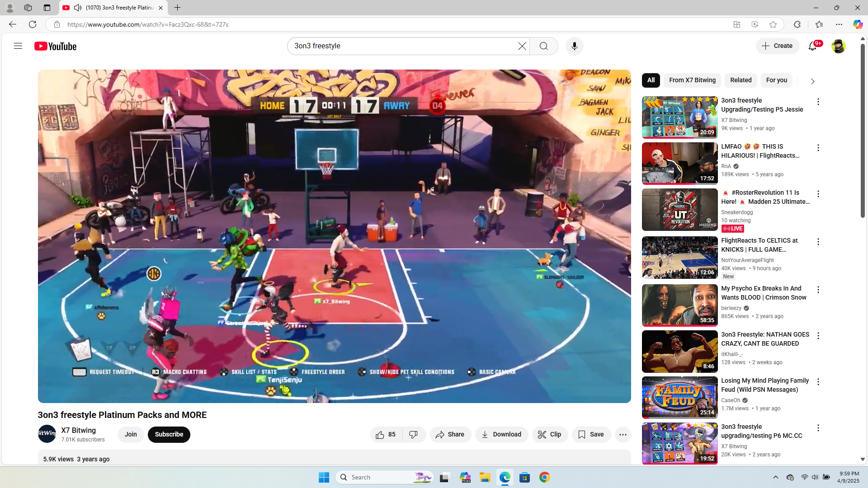Show more filter chips with arrow
Image resolution: width=868 pixels, height=488 pixels.
(812, 81)
